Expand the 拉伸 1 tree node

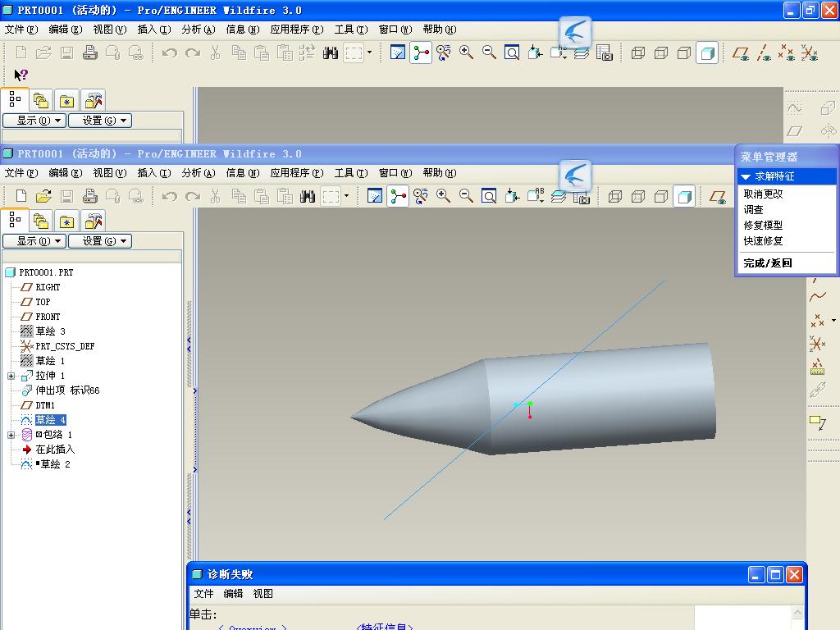(11, 376)
